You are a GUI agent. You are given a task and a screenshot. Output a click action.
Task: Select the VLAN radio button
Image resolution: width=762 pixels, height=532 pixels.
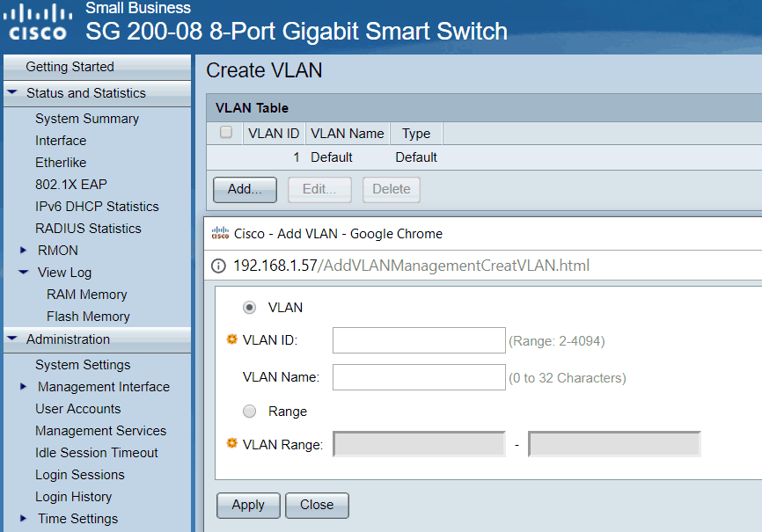[x=250, y=308]
